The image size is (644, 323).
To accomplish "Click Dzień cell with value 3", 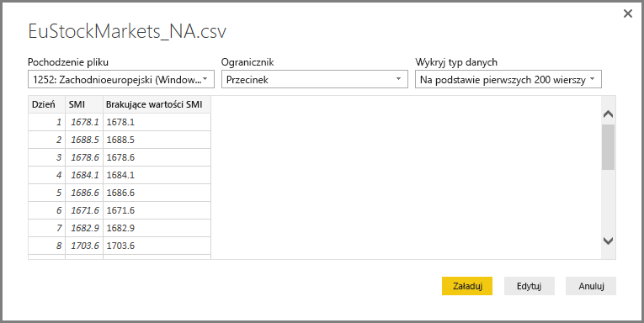I will coord(46,157).
